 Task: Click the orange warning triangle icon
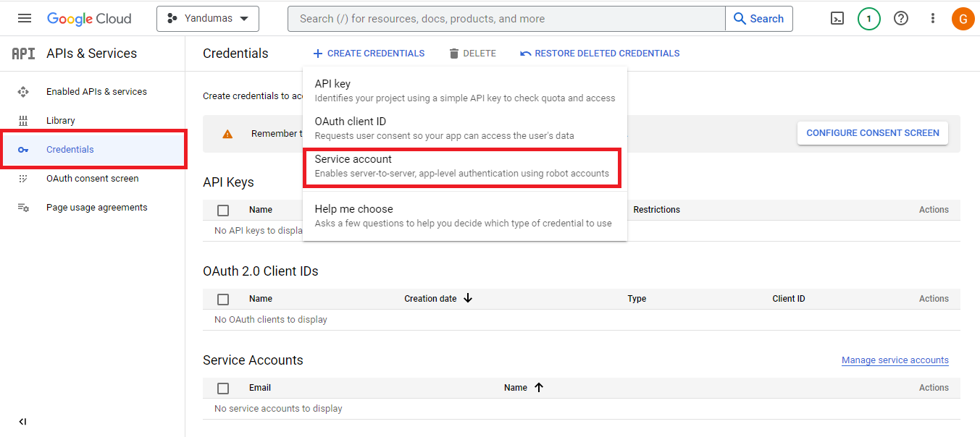point(227,134)
